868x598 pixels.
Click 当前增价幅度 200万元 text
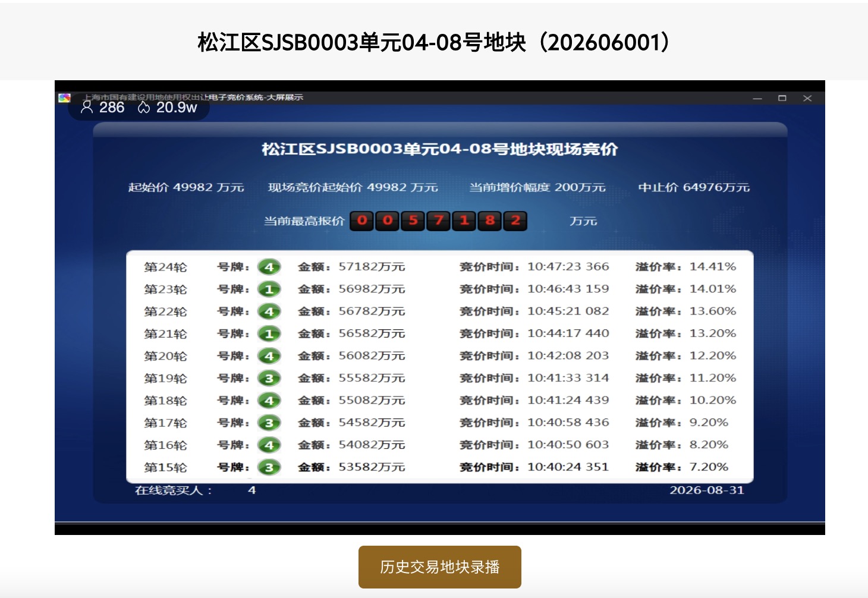[x=537, y=187]
